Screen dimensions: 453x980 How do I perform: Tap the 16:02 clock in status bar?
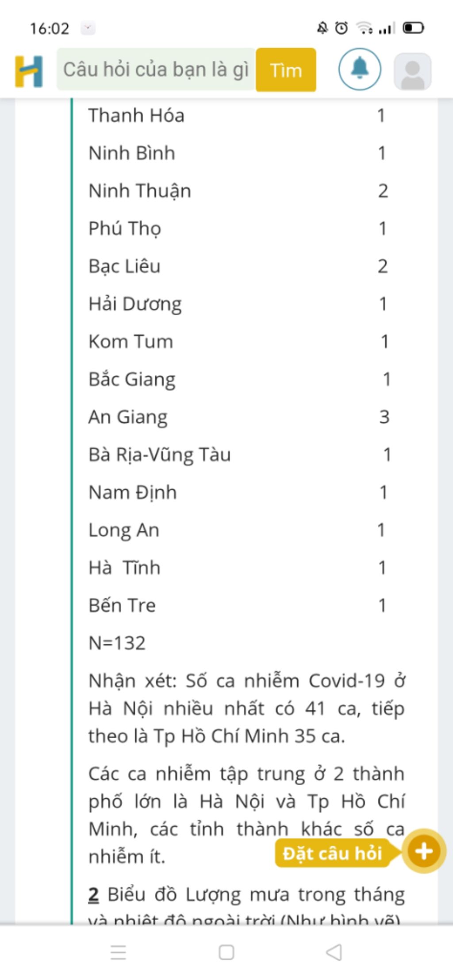click(x=50, y=29)
